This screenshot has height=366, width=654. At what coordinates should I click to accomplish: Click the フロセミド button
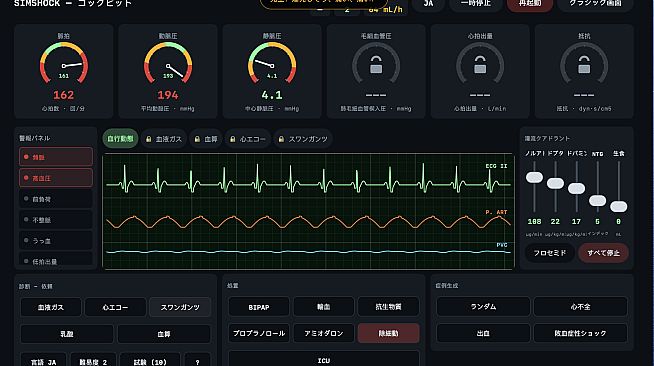[550, 253]
